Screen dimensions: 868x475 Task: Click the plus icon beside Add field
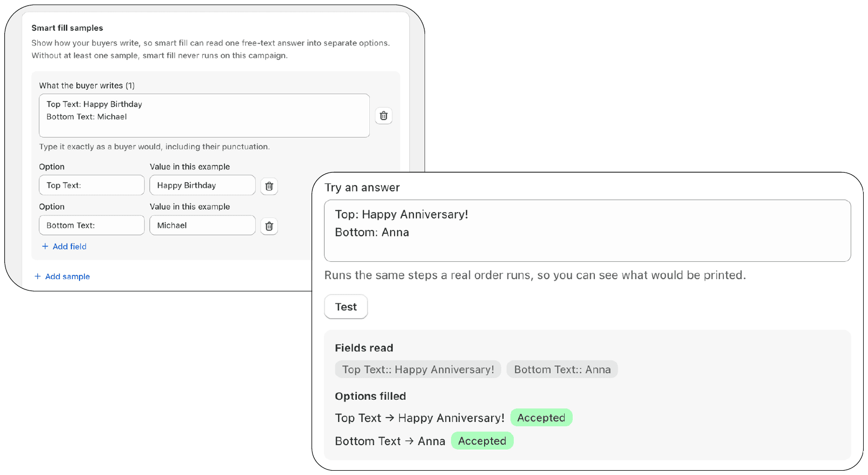click(45, 246)
